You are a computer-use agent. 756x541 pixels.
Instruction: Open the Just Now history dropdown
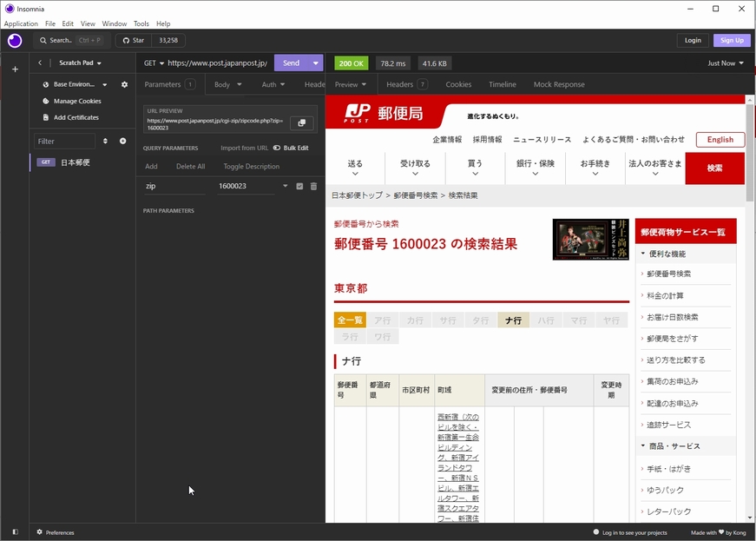(x=725, y=63)
